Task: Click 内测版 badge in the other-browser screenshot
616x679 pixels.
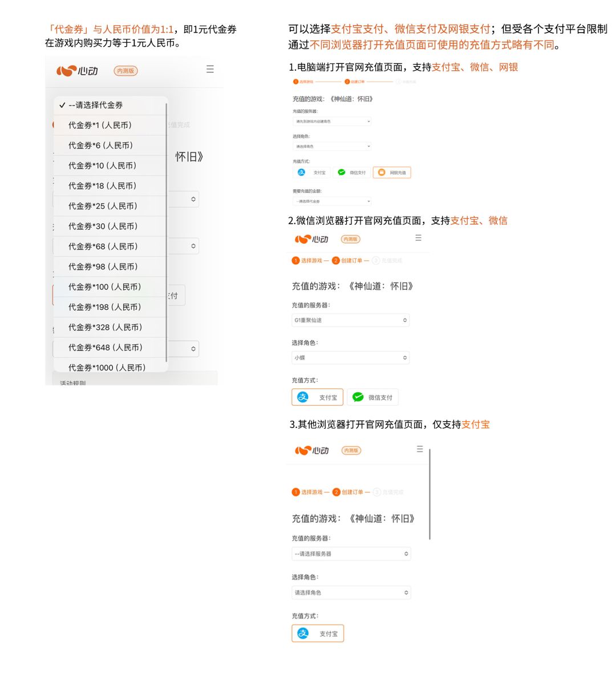Action: click(x=351, y=450)
